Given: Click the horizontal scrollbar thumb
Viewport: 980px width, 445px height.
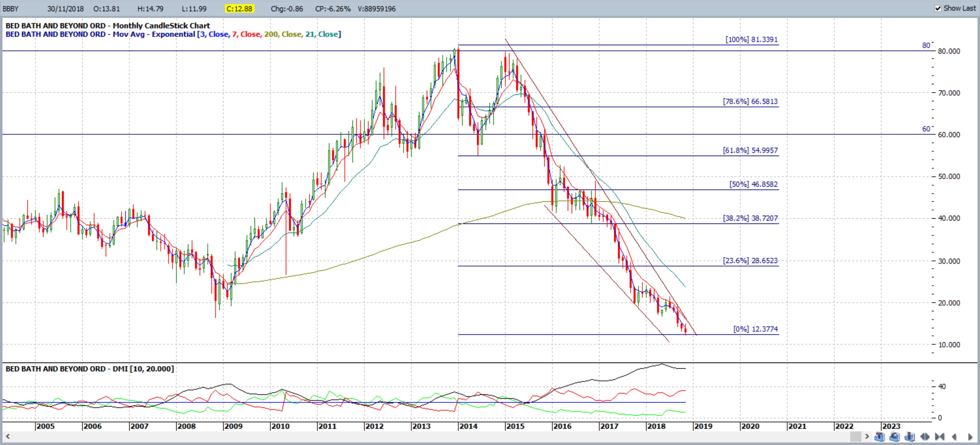Looking at the screenshot, I should click(855, 436).
